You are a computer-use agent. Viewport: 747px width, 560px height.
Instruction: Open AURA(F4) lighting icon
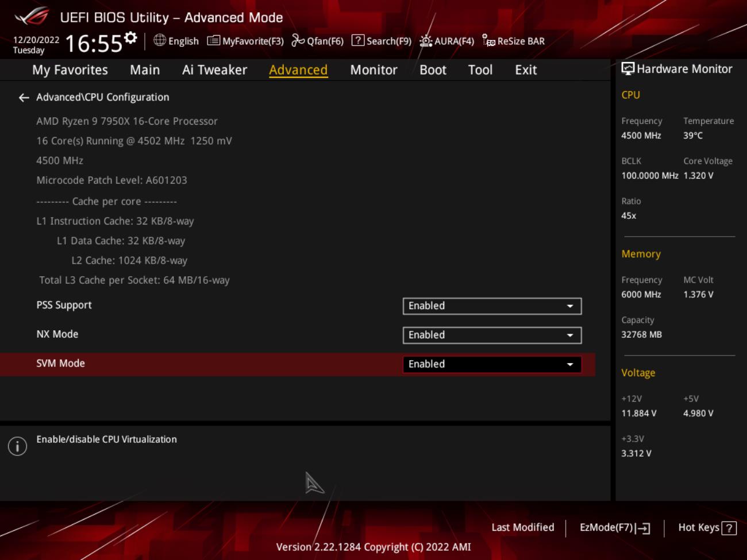pyautogui.click(x=426, y=41)
